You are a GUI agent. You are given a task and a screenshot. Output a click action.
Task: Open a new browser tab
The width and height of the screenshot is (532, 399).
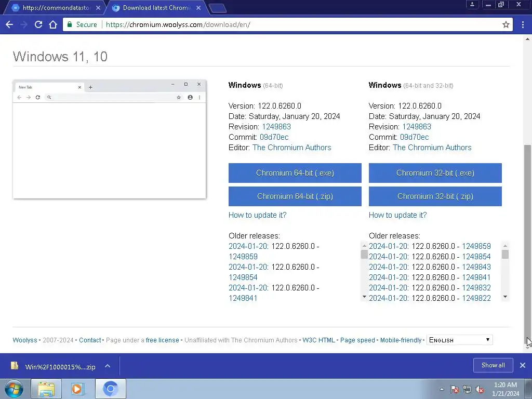click(x=218, y=8)
